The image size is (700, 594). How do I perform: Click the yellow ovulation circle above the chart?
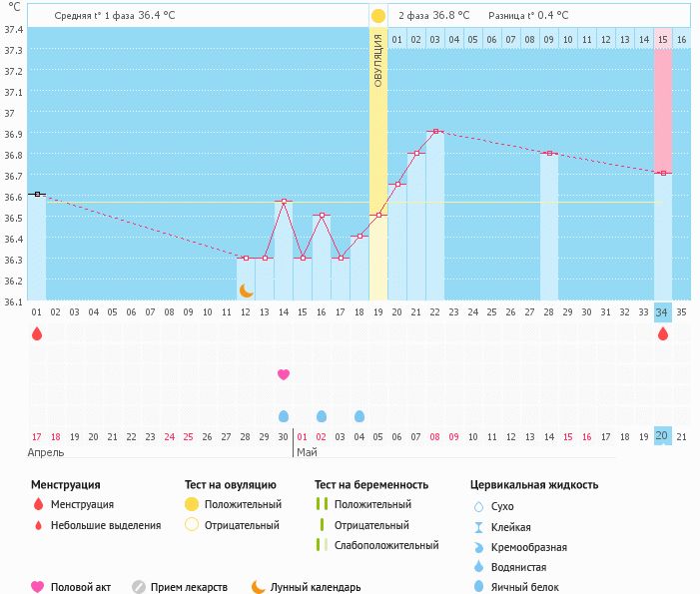(377, 16)
